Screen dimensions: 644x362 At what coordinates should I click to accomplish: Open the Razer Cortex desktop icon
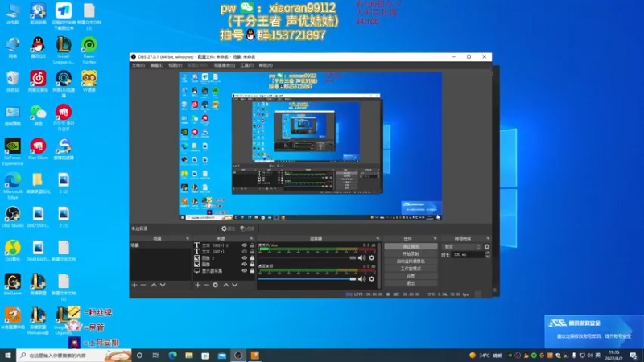coord(89,51)
